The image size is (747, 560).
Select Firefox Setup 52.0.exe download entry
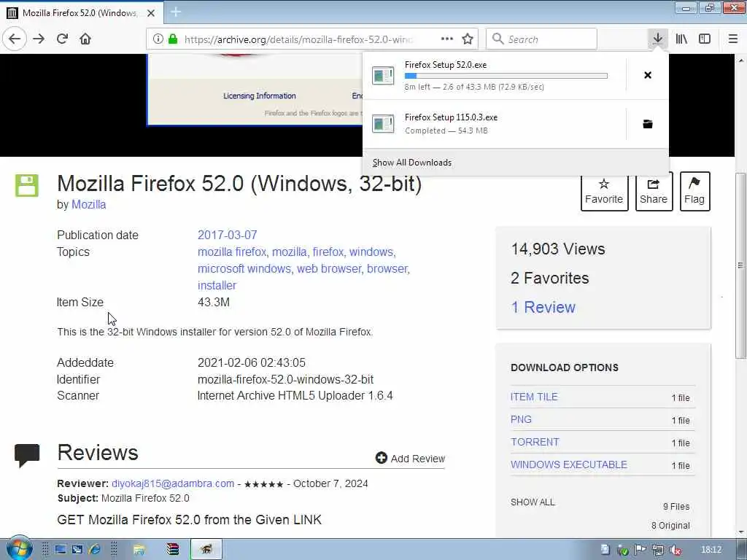tap(494, 75)
